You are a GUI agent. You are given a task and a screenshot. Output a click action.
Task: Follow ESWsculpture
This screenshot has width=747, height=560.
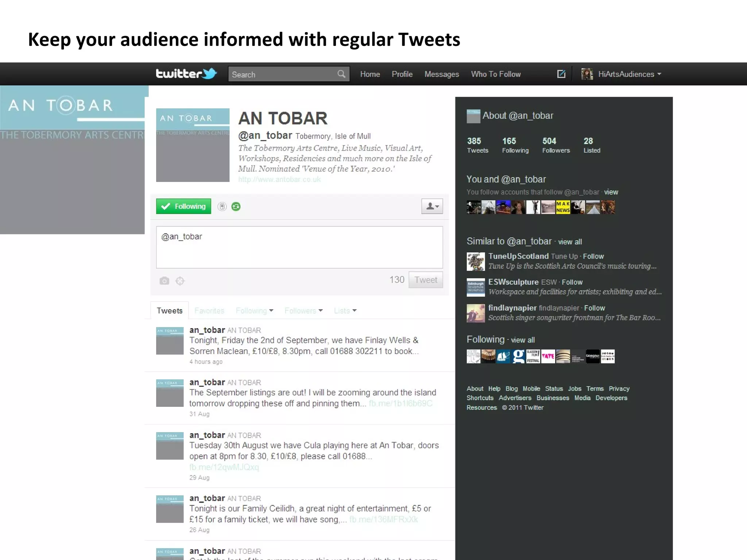click(x=572, y=282)
